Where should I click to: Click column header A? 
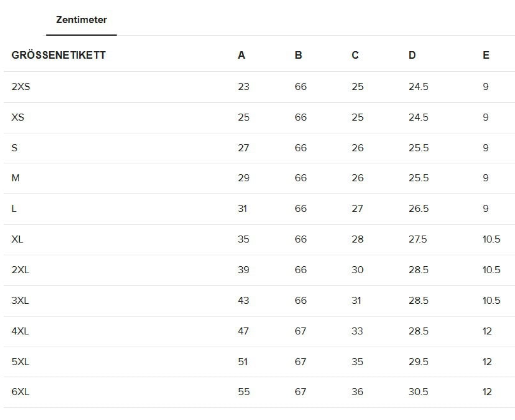(242, 55)
